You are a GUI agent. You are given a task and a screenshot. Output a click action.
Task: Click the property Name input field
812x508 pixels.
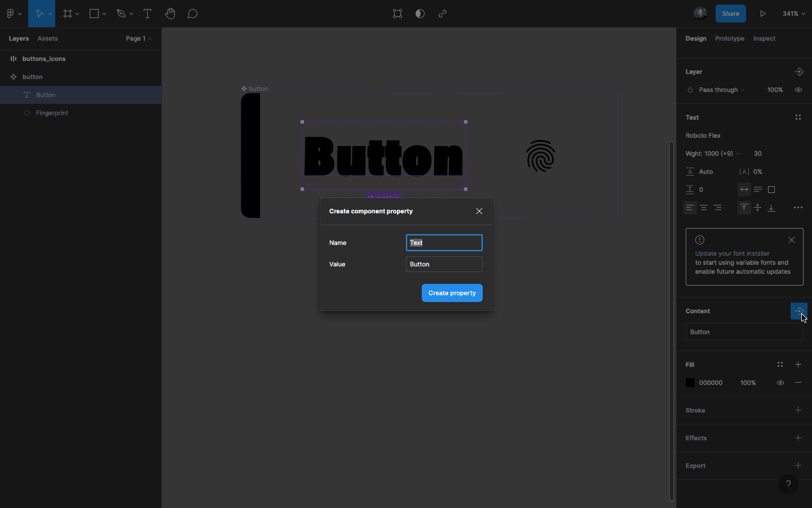point(444,243)
